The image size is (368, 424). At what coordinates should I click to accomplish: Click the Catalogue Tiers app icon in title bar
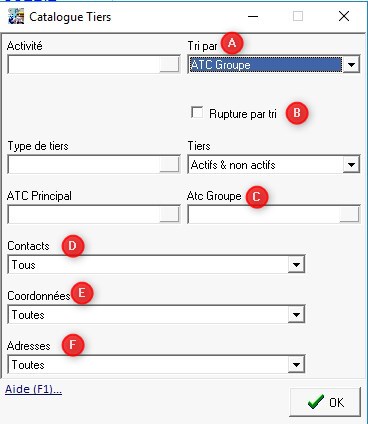[x=16, y=17]
